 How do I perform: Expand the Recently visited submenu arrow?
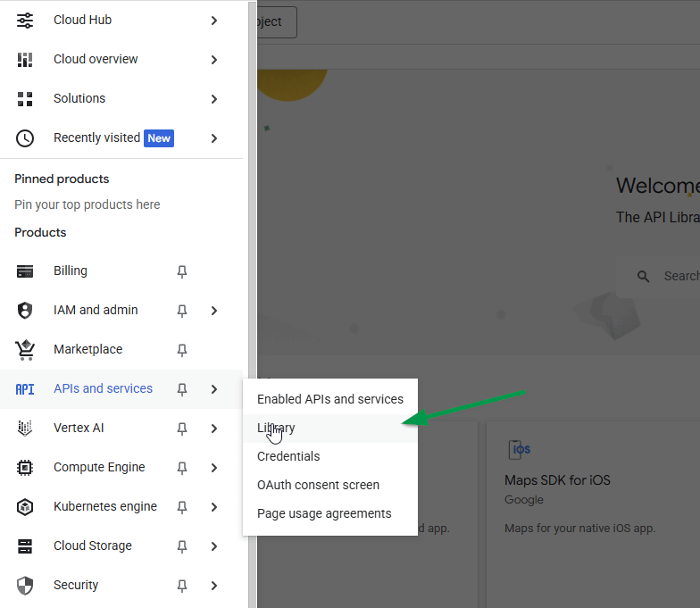(214, 138)
